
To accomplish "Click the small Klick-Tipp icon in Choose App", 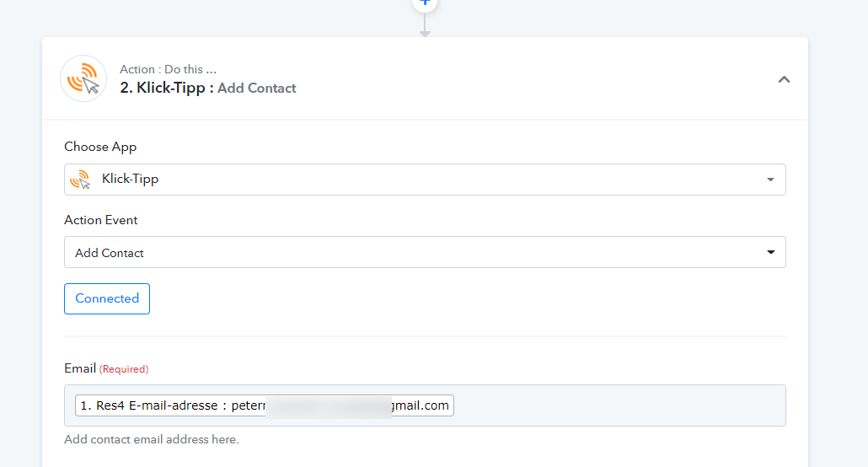I will (x=80, y=180).
